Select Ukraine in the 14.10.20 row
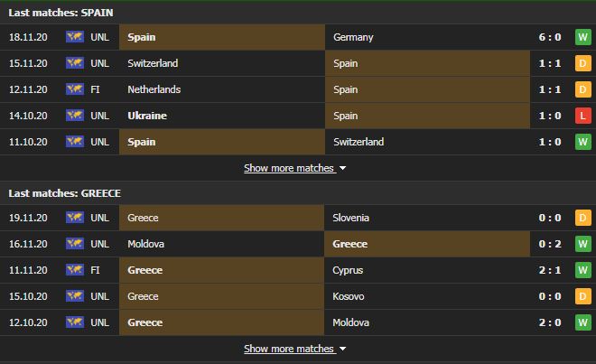596x364 pixels. coord(147,116)
